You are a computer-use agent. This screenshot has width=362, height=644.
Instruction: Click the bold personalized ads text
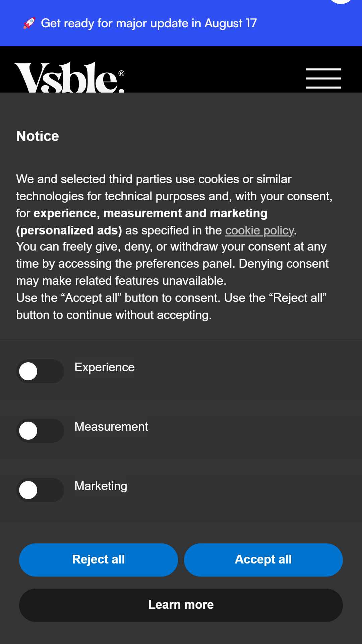point(69,230)
